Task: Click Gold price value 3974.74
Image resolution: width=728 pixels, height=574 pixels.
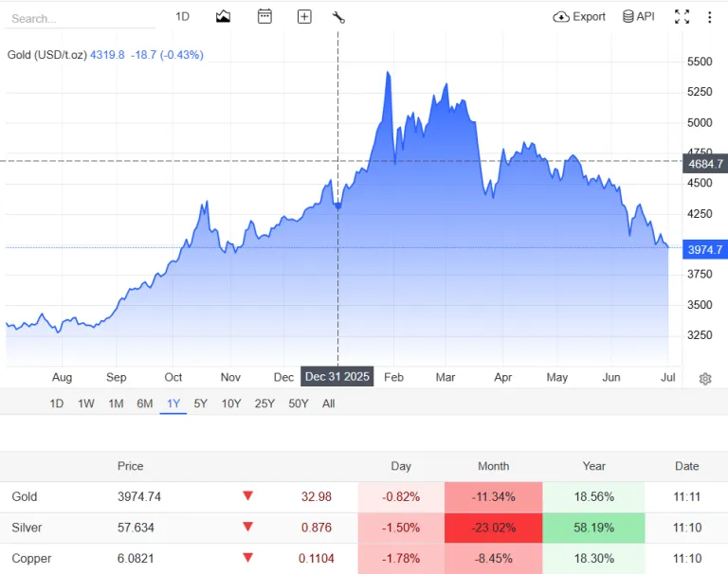Action: 139,496
